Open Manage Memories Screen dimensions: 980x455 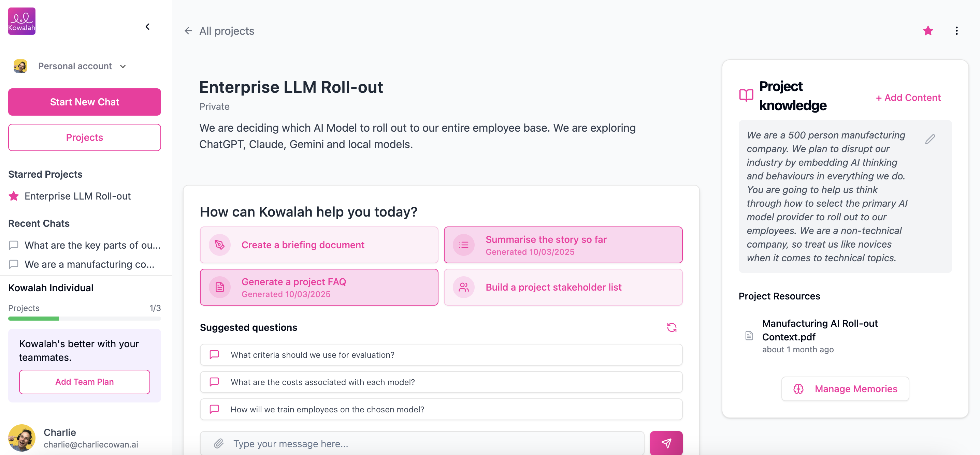845,388
